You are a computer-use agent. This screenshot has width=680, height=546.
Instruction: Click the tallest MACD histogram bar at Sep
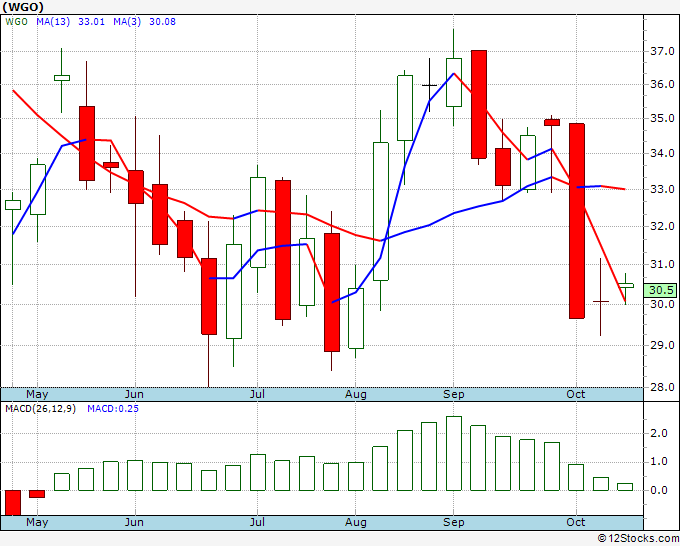454,454
